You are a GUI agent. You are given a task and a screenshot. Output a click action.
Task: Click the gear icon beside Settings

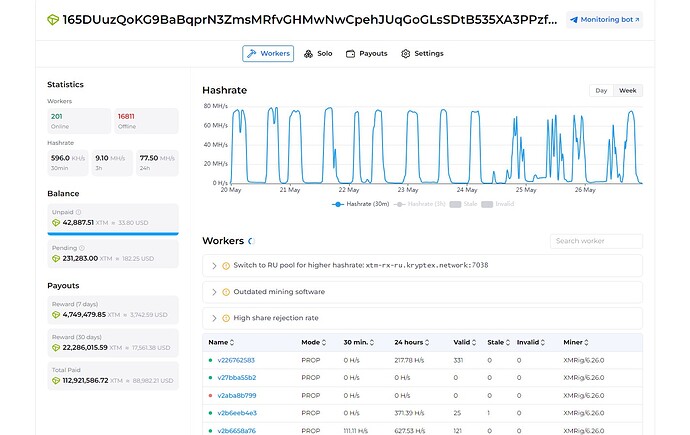point(406,54)
